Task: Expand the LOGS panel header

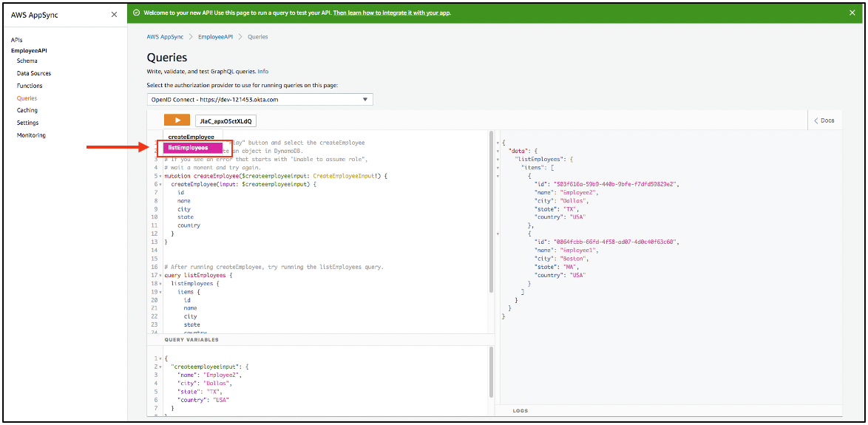Action: pyautogui.click(x=521, y=410)
